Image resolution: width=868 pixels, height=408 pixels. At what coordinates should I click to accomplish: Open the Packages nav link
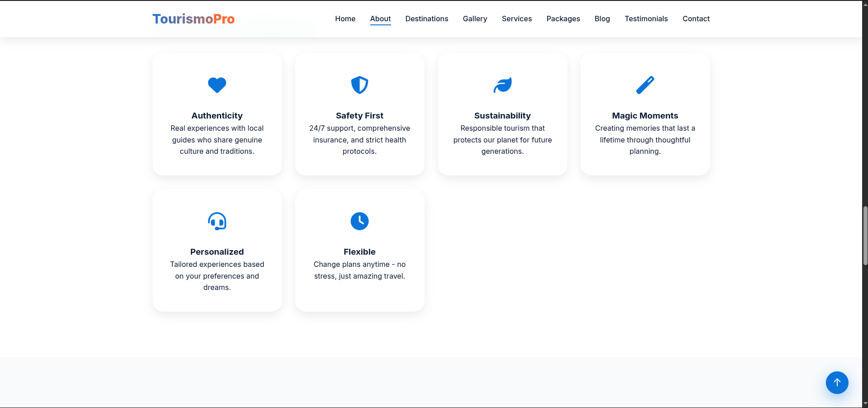click(x=563, y=19)
